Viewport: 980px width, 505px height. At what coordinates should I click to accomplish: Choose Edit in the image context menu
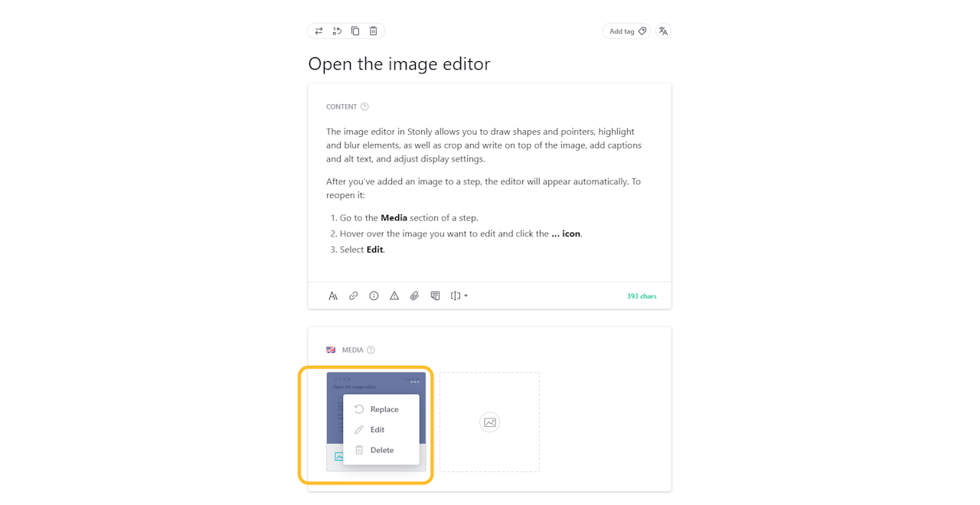click(x=378, y=429)
